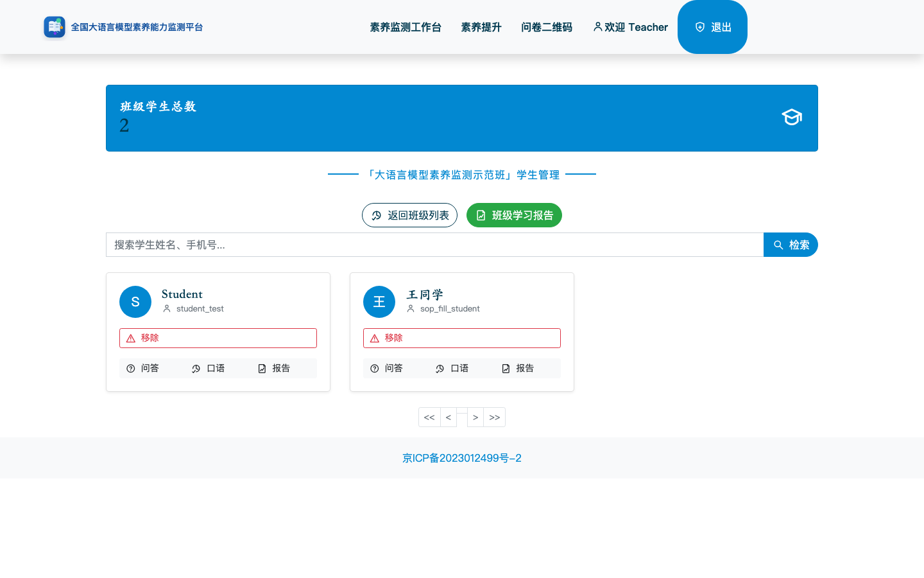Click the 王 avatar of 王同学
This screenshot has width=924, height=578.
click(x=379, y=302)
